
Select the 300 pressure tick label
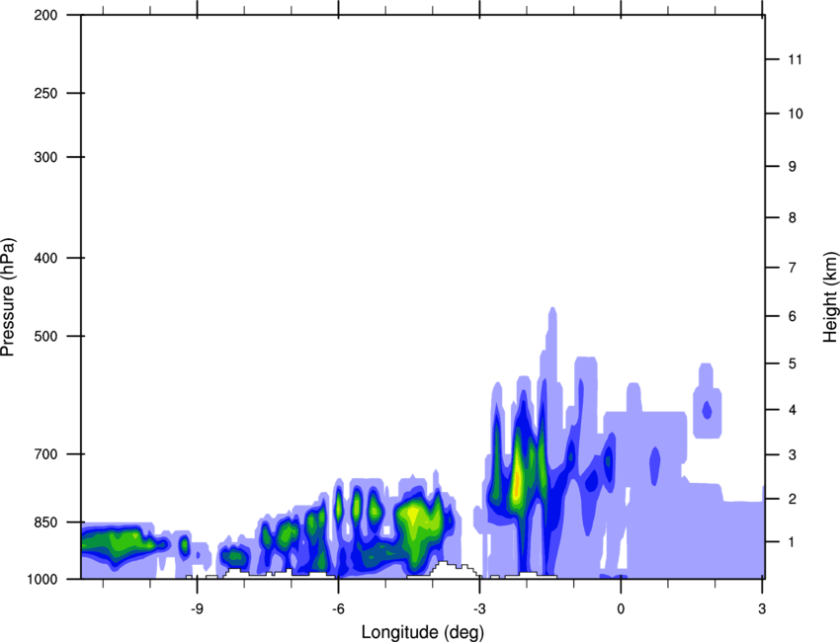pos(45,157)
